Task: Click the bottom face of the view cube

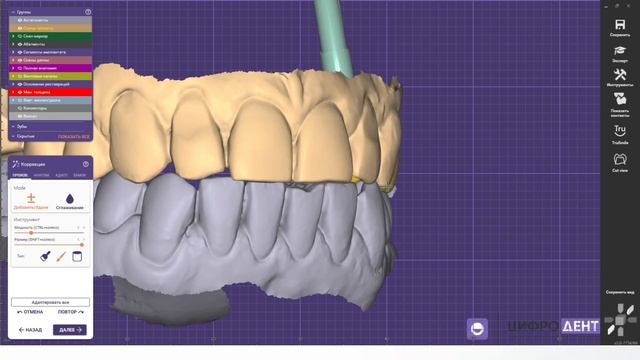Action: click(x=620, y=332)
